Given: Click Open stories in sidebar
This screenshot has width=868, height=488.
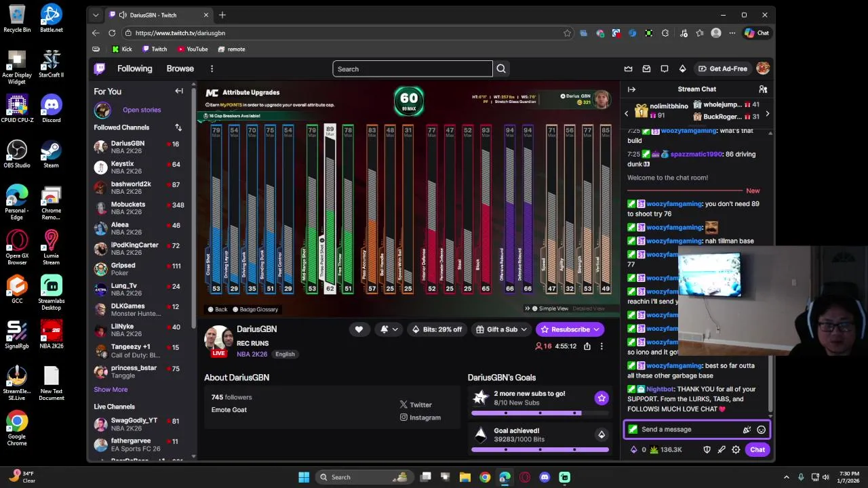Looking at the screenshot, I should point(142,110).
